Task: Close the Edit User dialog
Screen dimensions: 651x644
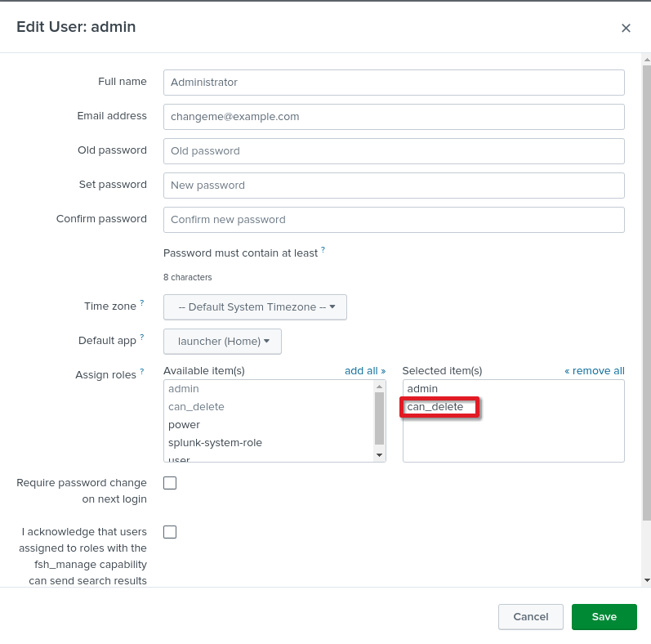Action: pos(626,28)
